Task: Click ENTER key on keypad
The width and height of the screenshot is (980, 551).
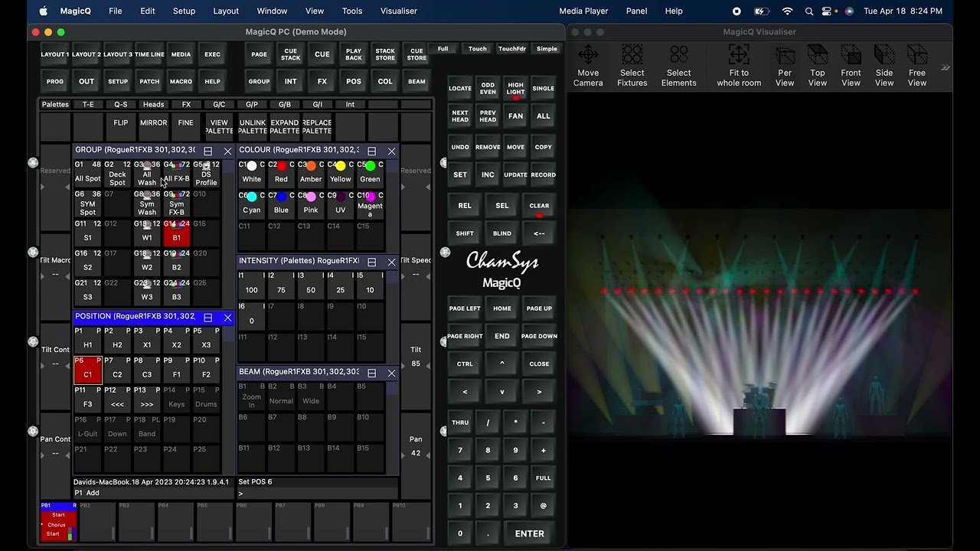Action: pos(529,534)
